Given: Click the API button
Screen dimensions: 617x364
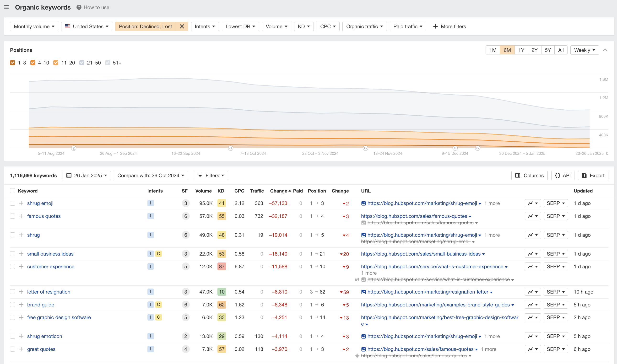Looking at the screenshot, I should (x=563, y=176).
